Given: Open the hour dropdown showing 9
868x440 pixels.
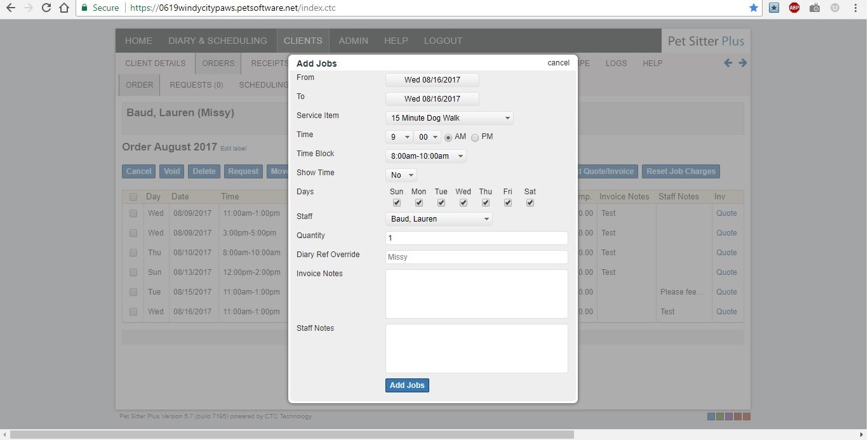Looking at the screenshot, I should pos(399,137).
